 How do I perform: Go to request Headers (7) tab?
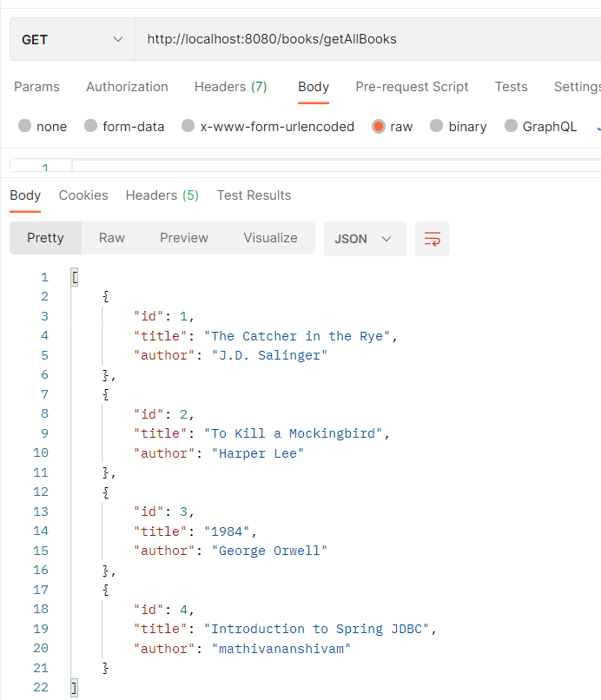[x=230, y=87]
